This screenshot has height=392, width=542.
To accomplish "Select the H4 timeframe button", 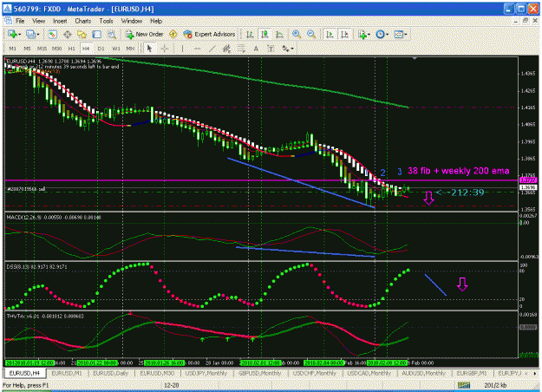I will click(86, 49).
